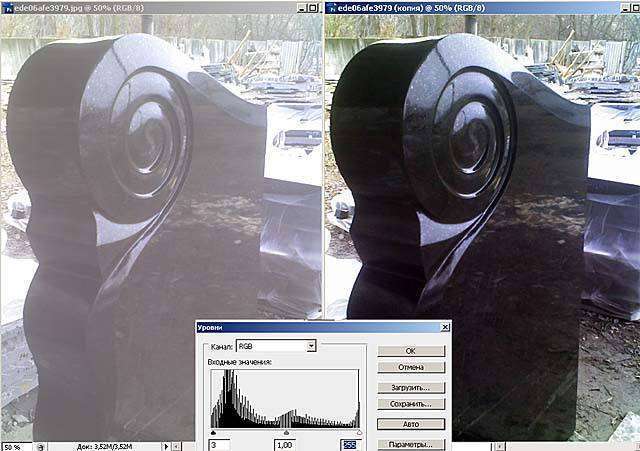Click the black point input slider
Screen dimensions: 640x451
pyautogui.click(x=214, y=433)
